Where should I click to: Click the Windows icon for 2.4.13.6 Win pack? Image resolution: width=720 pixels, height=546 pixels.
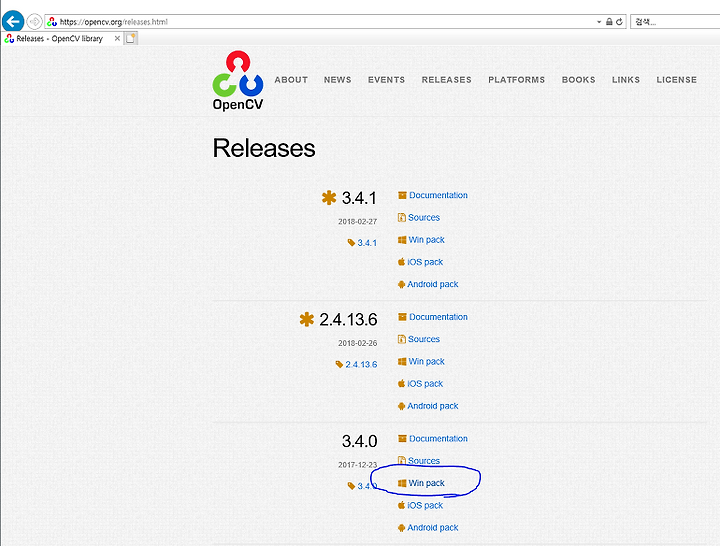click(402, 361)
